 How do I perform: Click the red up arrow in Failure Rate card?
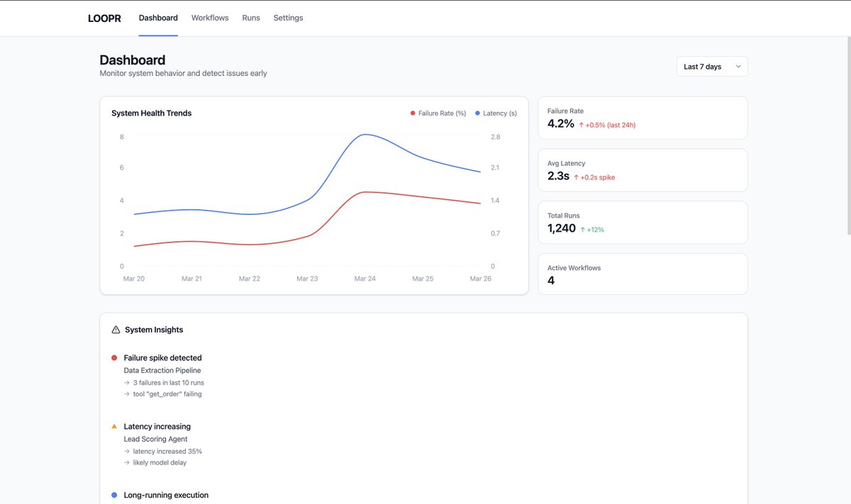581,125
